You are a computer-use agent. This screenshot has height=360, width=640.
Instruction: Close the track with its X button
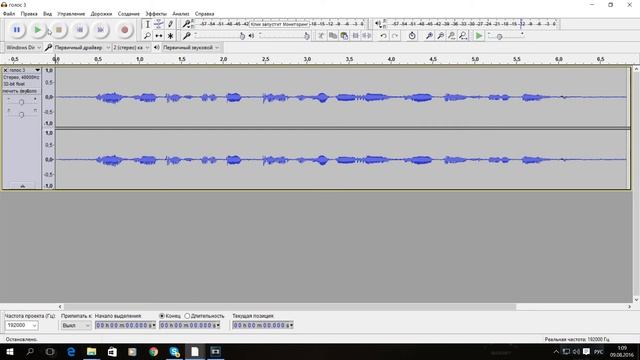[x=5, y=70]
